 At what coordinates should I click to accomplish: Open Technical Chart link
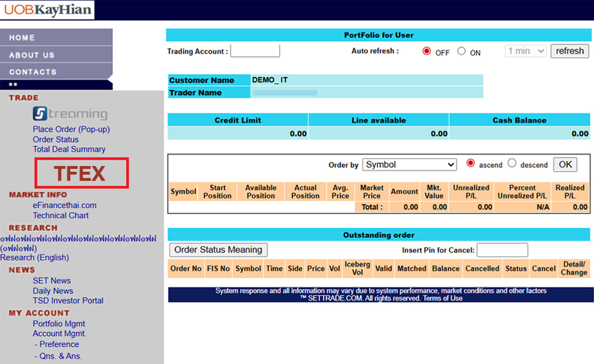[x=61, y=216]
